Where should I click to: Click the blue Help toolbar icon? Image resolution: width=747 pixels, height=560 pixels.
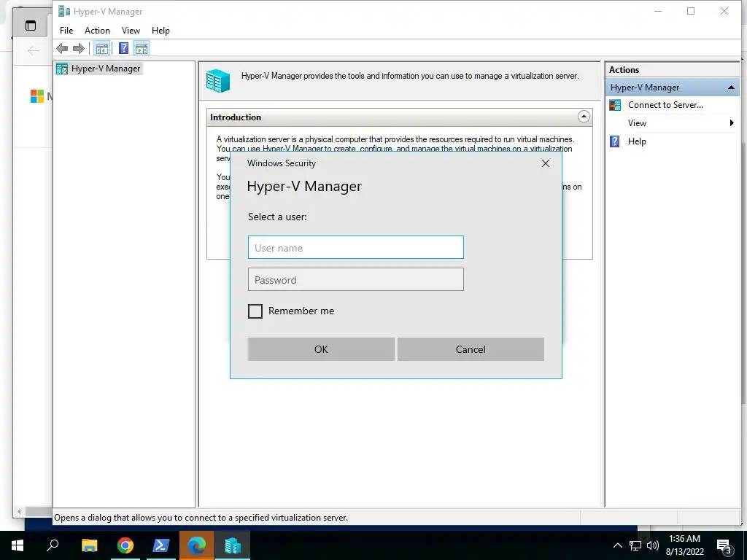(x=123, y=48)
